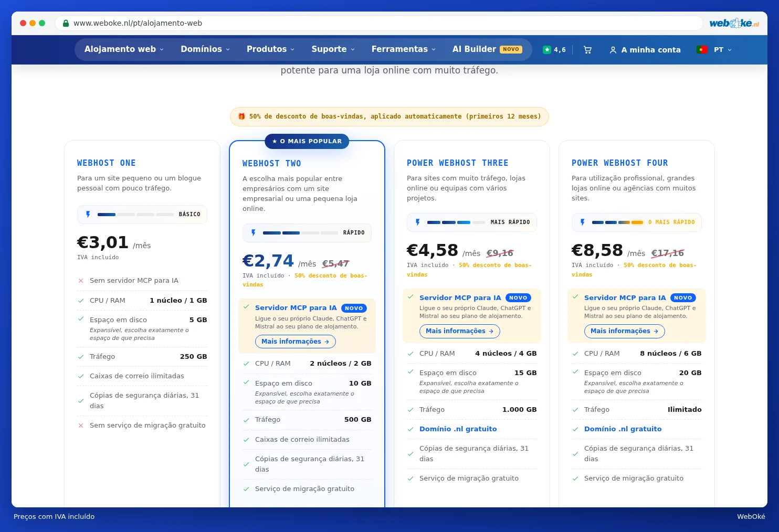779x532 pixels.
Task: Click Mais informações in Power Webhost Three card
Action: click(x=460, y=331)
